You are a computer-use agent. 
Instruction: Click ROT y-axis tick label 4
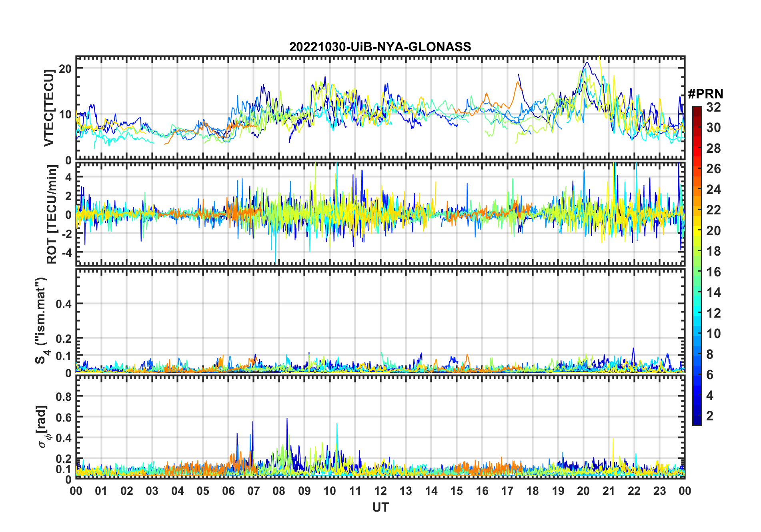[x=68, y=177]
